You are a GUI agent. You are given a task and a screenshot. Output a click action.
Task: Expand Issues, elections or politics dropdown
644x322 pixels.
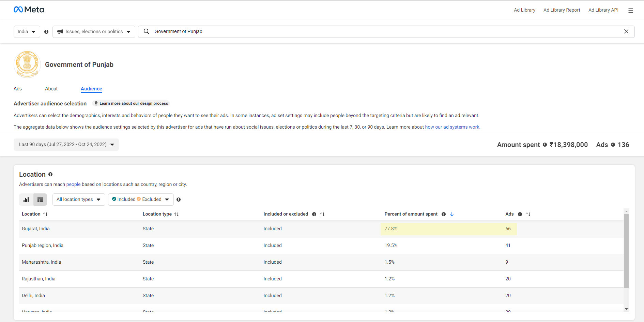(94, 32)
